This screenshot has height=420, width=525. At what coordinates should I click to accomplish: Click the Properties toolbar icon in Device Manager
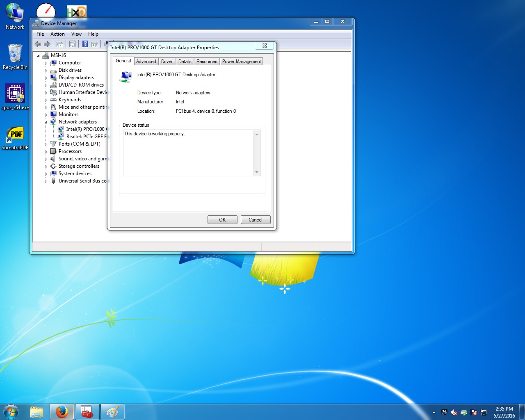pyautogui.click(x=73, y=44)
